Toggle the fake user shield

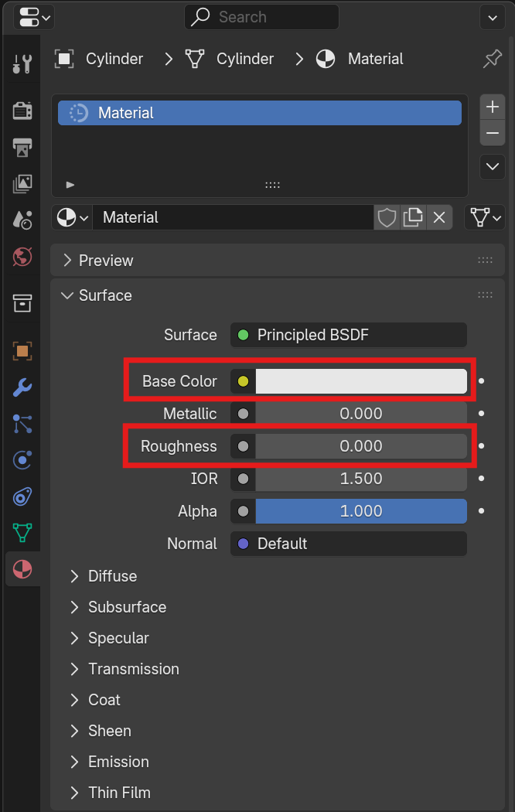387,217
